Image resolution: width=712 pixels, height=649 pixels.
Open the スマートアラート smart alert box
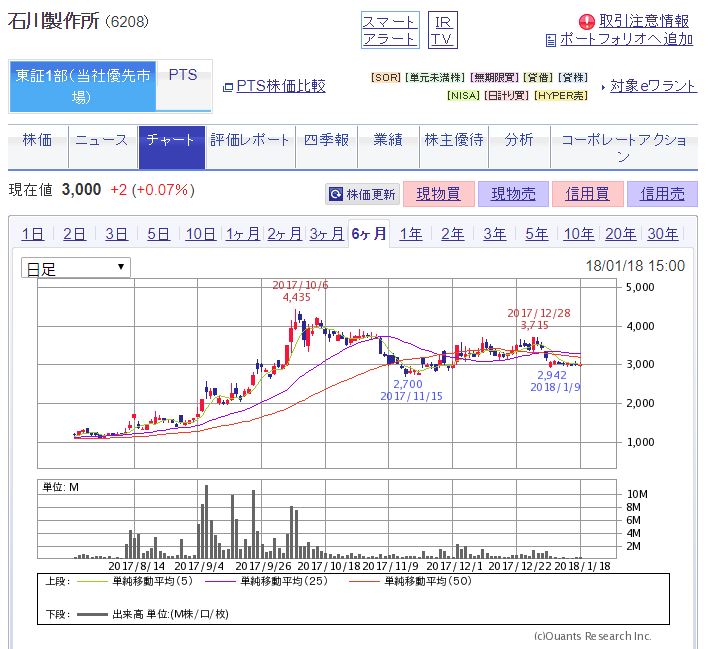tap(389, 30)
